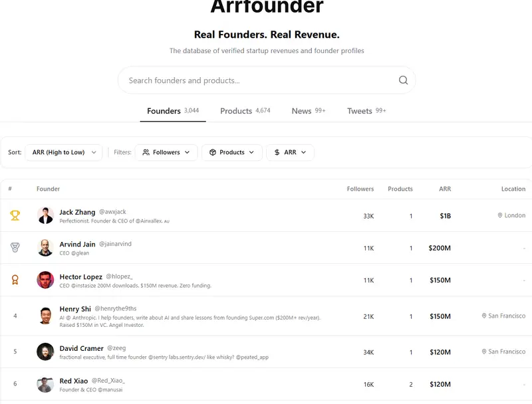Open Hector Lopez's founder profile
Screen dimensions: 532x404
coord(80,277)
